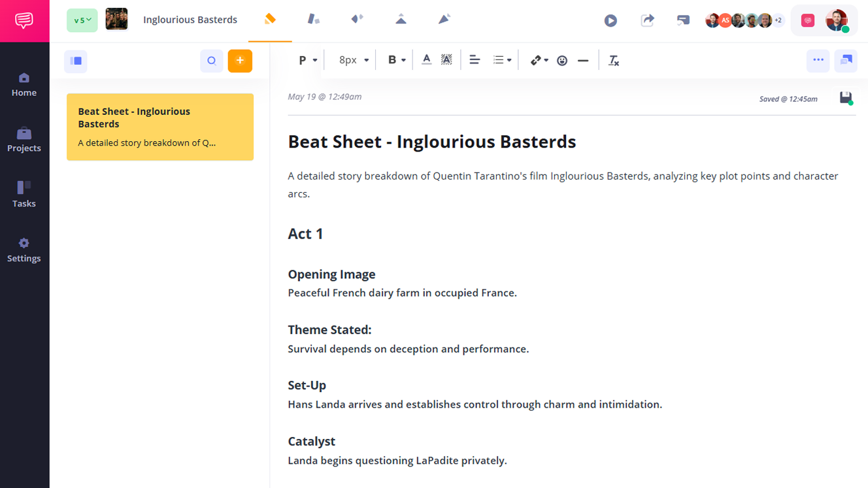The width and height of the screenshot is (868, 488).
Task: Open the bold B formatting dropdown
Action: pos(397,60)
